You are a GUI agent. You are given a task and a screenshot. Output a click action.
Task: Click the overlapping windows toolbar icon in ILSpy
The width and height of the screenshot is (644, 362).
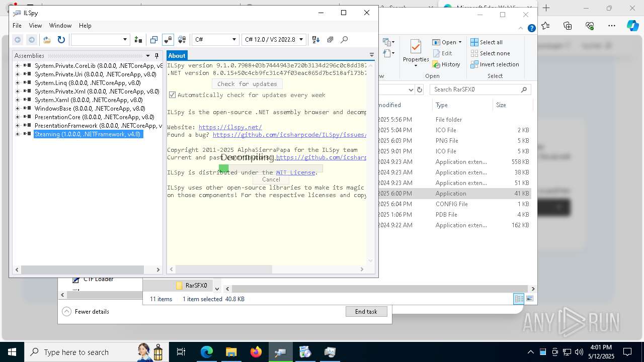[154, 40]
